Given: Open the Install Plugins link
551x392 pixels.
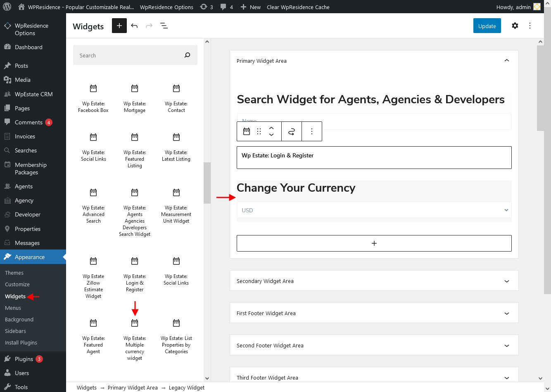Looking at the screenshot, I should tap(21, 342).
